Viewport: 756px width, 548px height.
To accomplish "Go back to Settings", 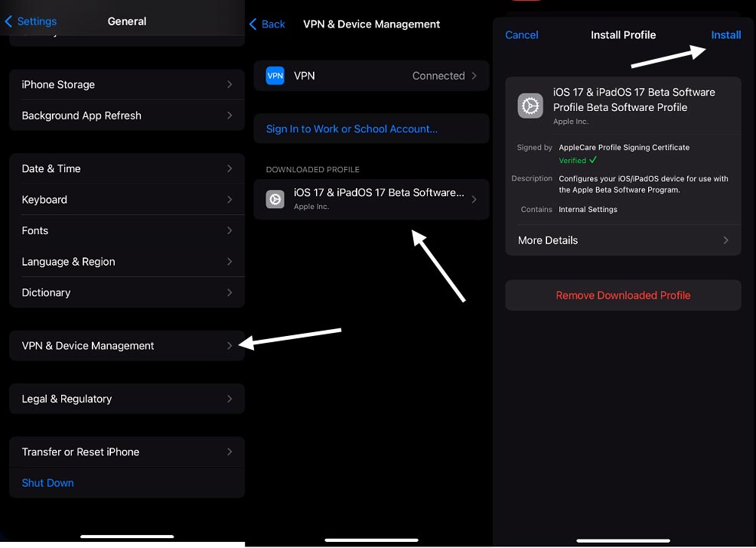I will coord(31,21).
